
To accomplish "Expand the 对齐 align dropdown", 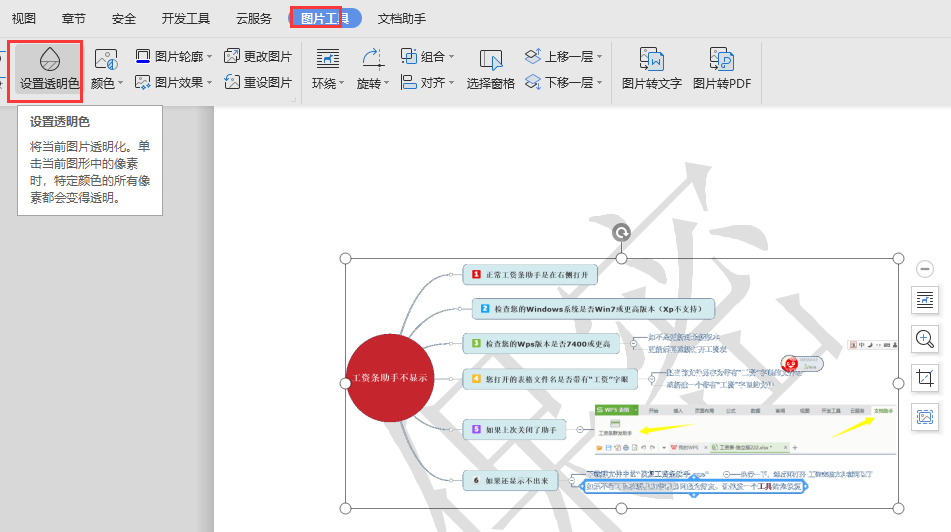I will 428,82.
